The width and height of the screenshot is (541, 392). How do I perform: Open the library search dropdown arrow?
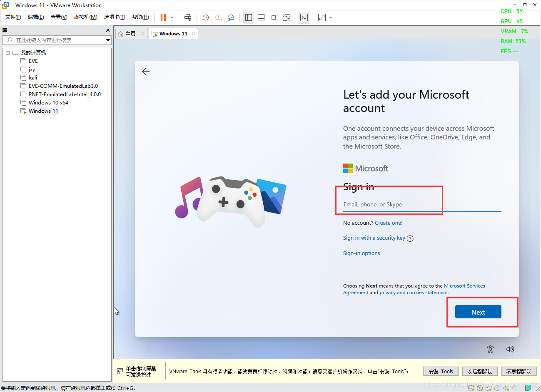tap(108, 40)
